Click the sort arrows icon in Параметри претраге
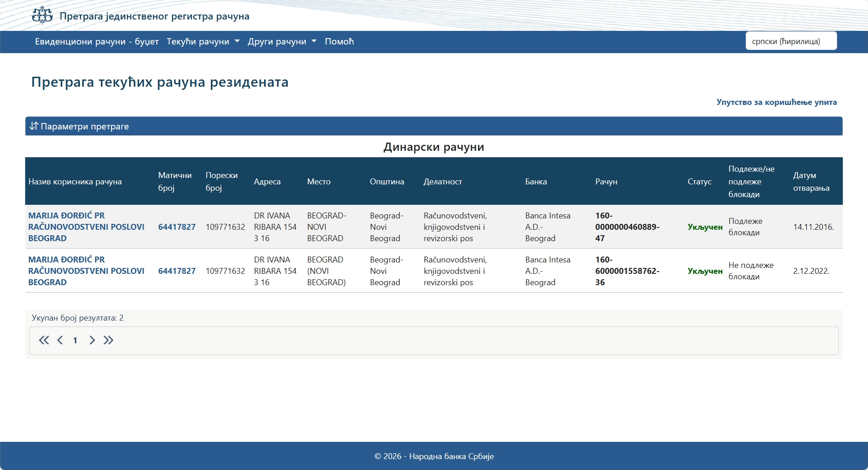This screenshot has height=470, width=868. pyautogui.click(x=34, y=126)
